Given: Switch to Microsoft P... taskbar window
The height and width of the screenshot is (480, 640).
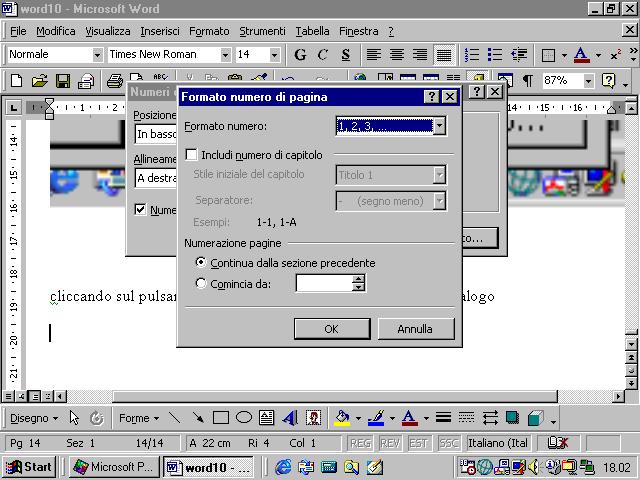Looking at the screenshot, I should 115,467.
